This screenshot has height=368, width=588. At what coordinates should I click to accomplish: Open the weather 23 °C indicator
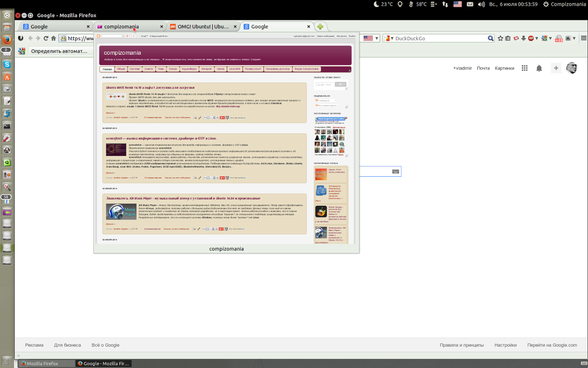383,4
